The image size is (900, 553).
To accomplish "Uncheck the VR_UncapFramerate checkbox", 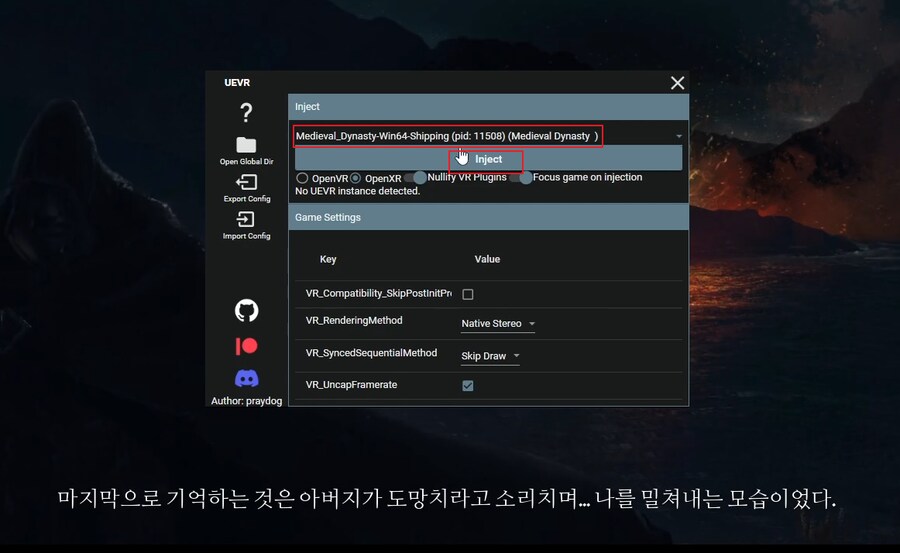I will coord(468,386).
